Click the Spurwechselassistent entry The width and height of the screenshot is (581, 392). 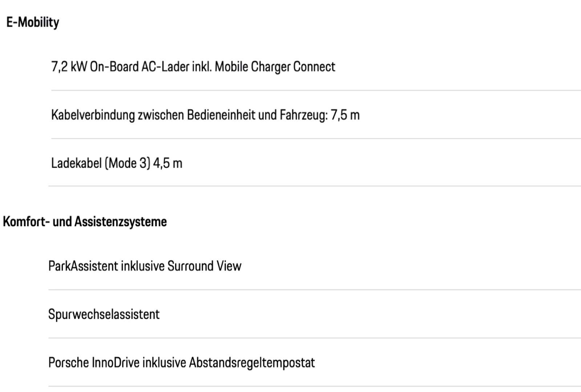(x=104, y=314)
